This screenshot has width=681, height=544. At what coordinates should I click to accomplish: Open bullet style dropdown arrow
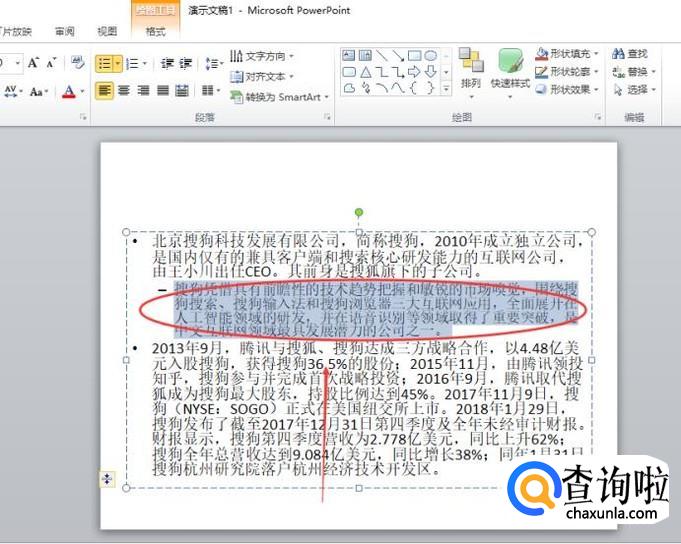pos(118,64)
